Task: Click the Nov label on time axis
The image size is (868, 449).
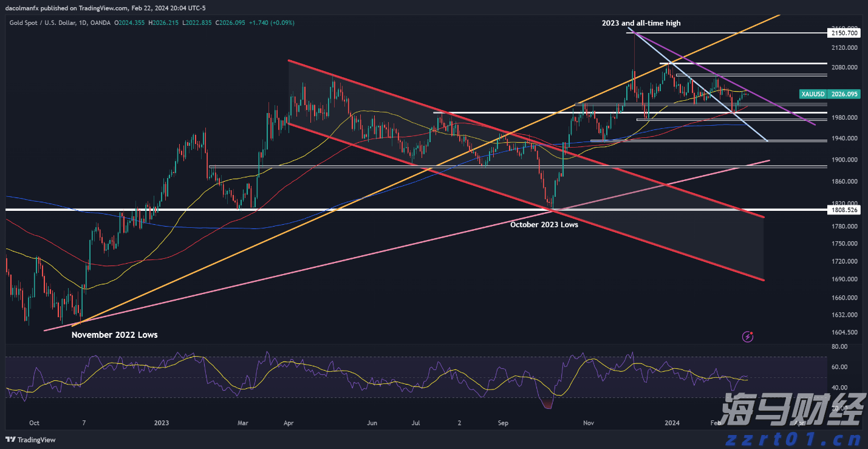Action: point(587,423)
